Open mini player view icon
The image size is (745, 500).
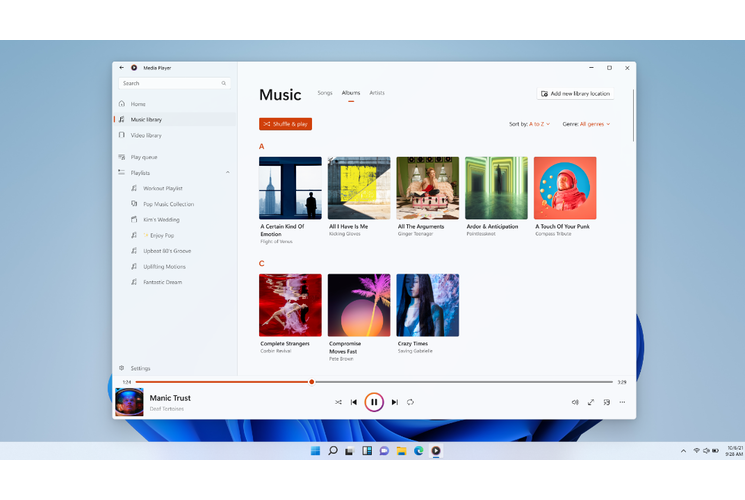click(x=607, y=402)
